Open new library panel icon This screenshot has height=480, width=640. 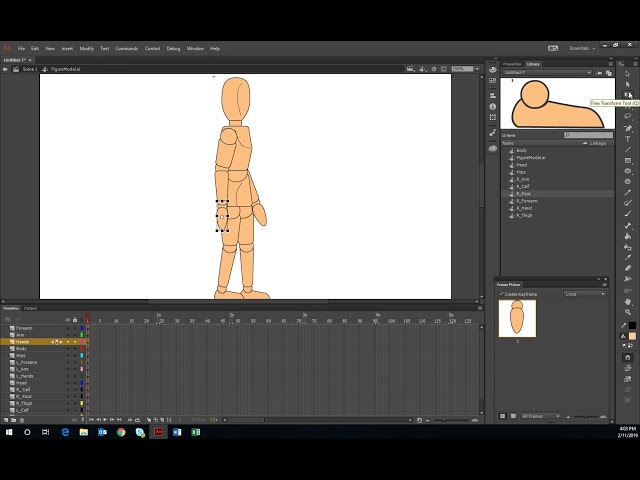(x=609, y=73)
